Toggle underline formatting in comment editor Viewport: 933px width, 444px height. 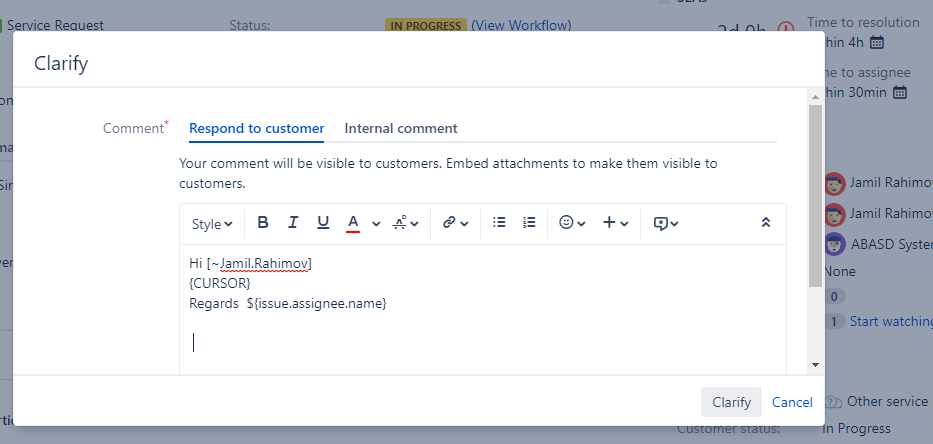[323, 223]
